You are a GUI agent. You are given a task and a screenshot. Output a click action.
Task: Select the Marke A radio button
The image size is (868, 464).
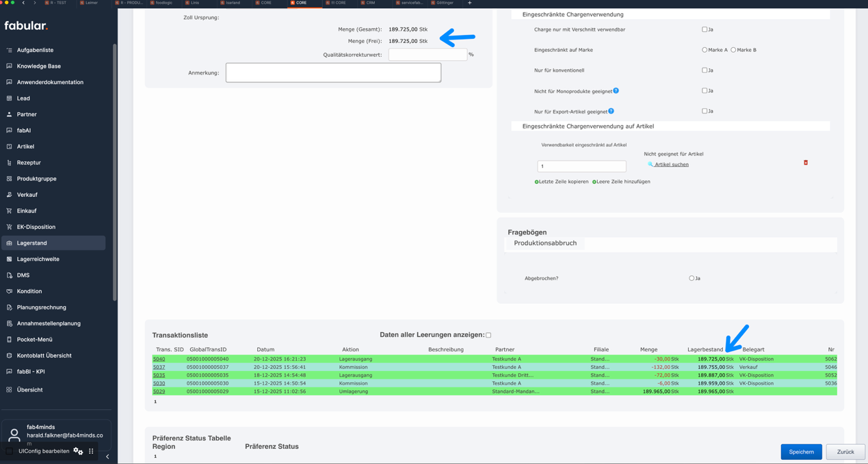(x=705, y=49)
